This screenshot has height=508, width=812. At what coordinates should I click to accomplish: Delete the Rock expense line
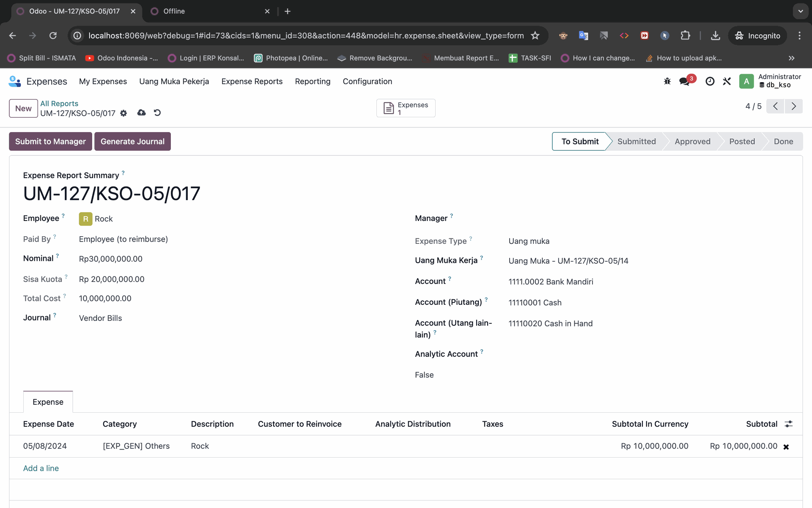pyautogui.click(x=786, y=447)
